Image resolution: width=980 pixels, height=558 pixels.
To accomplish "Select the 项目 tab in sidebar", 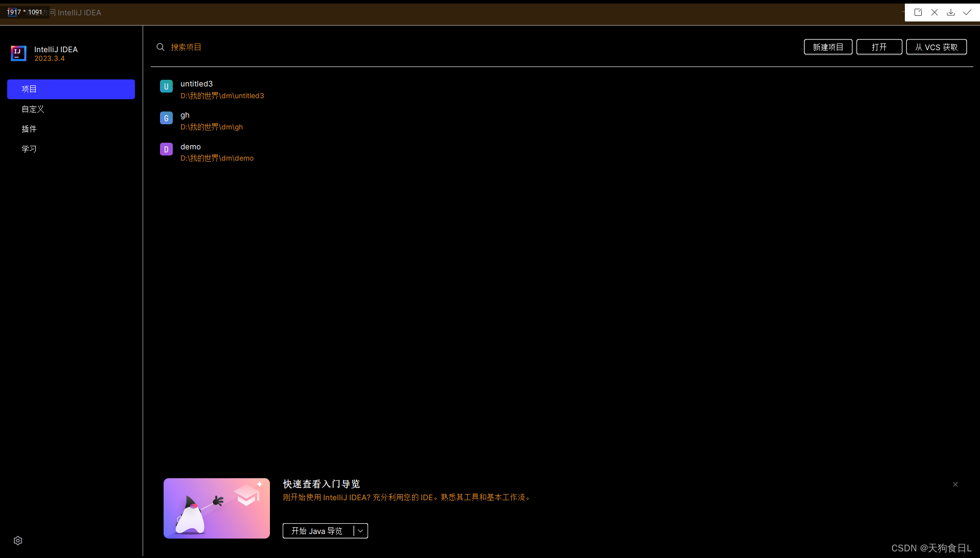I will [x=71, y=89].
